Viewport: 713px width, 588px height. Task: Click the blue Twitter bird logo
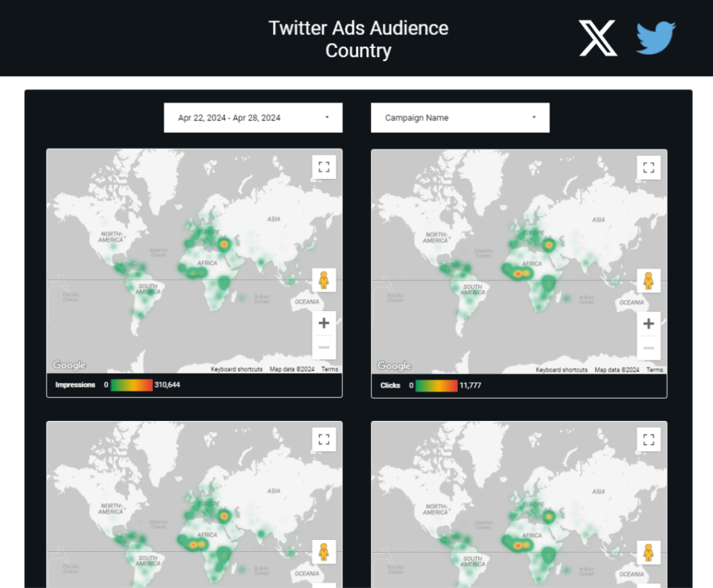(x=656, y=38)
